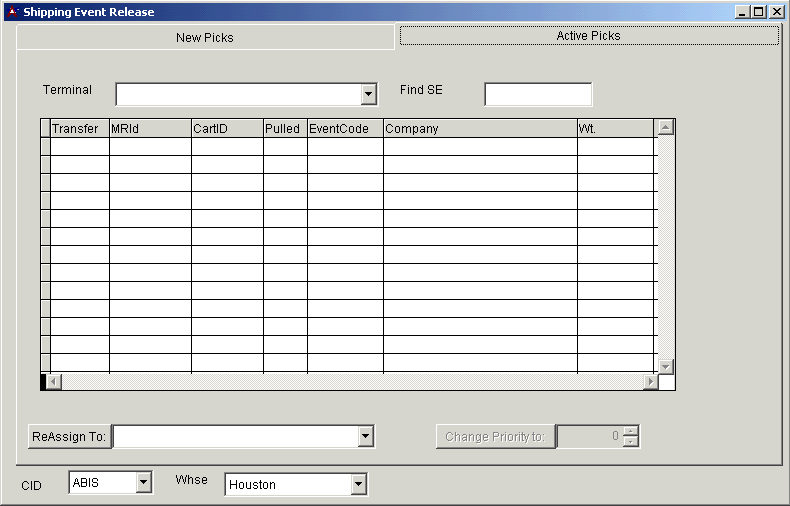Sort by the CartID column header
Image resolution: width=790 pixels, height=506 pixels.
(227, 128)
